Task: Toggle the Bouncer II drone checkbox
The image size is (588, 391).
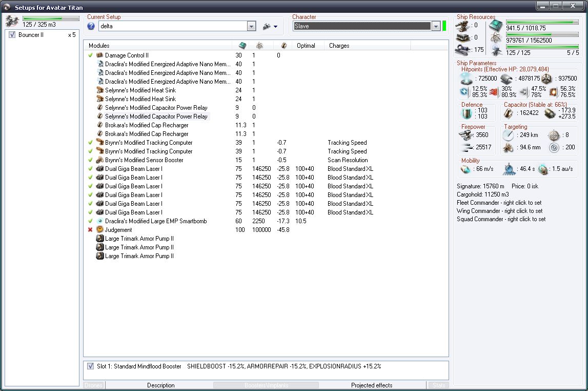Action: 12,35
